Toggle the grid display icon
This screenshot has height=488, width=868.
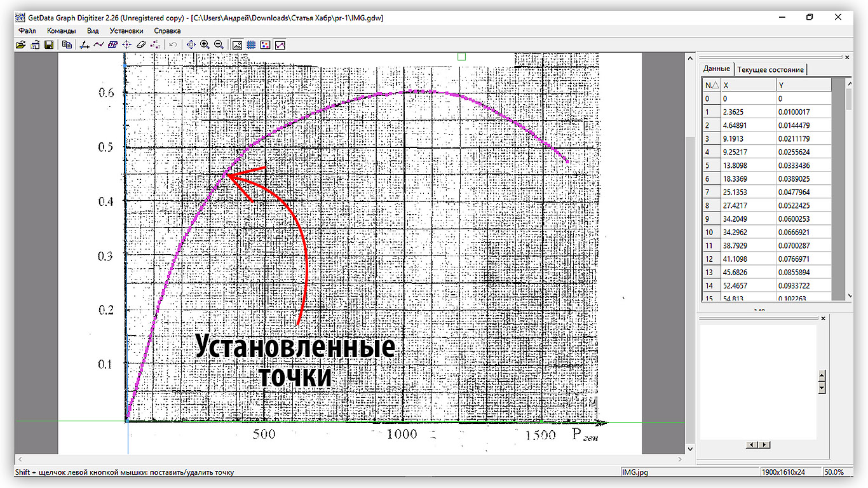coord(250,44)
